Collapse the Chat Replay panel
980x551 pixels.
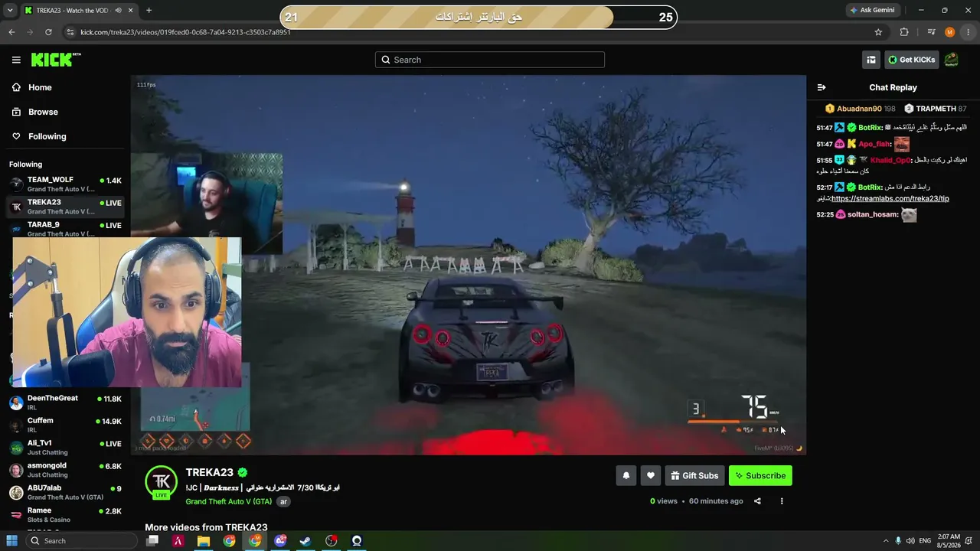822,87
